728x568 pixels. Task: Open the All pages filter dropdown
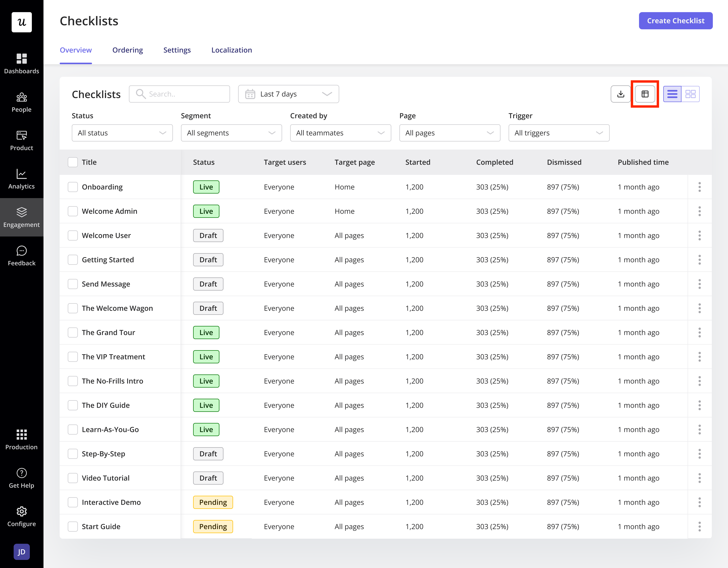[450, 133]
